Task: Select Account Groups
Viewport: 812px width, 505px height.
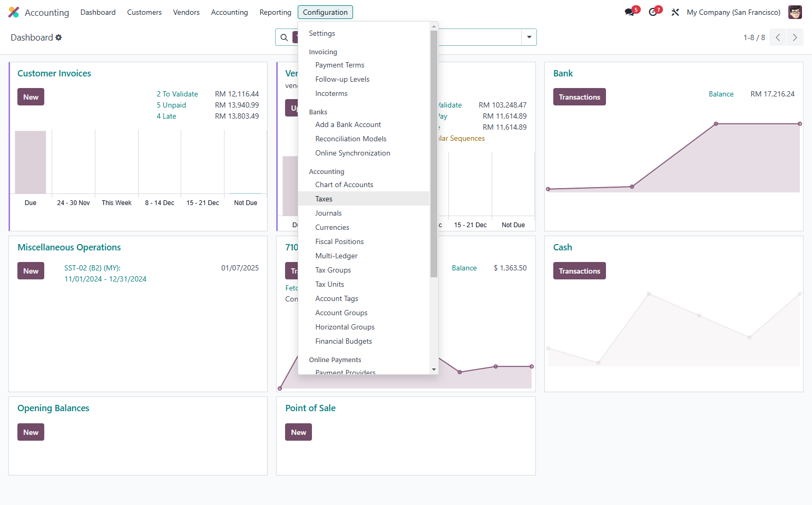Action: (364, 313)
